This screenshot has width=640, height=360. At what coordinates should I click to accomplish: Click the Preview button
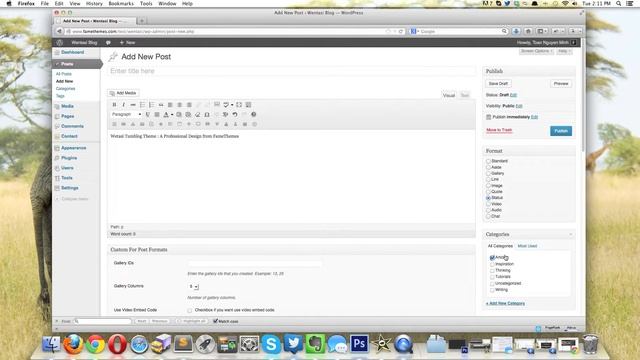(x=561, y=84)
